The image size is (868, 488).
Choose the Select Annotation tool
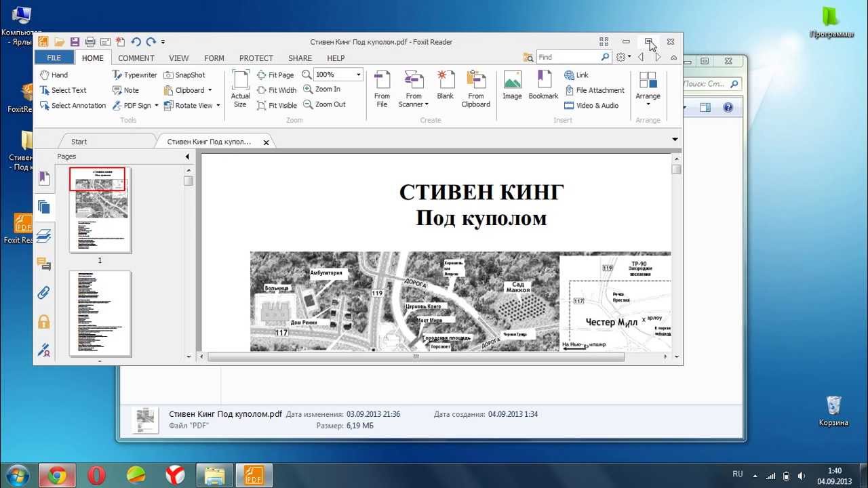pos(73,105)
